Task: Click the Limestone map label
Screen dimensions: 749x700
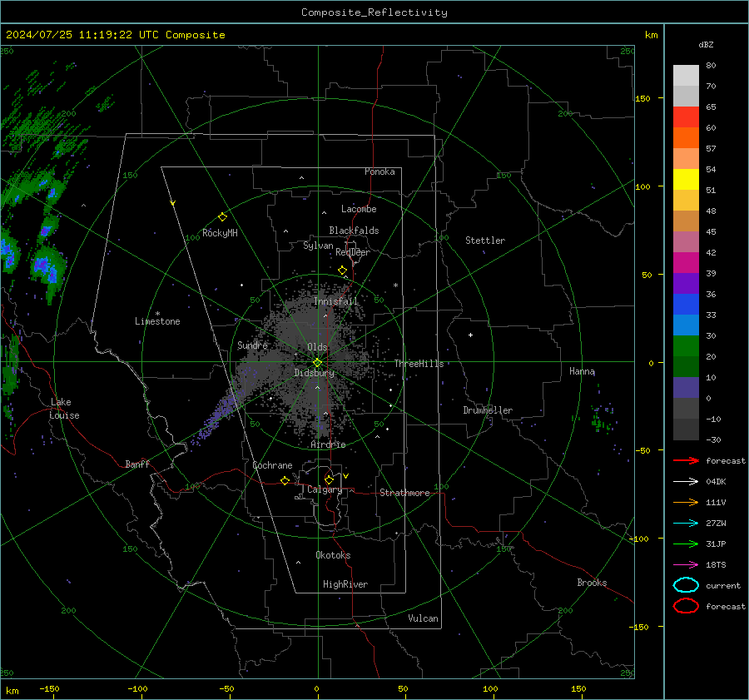Action: [157, 321]
